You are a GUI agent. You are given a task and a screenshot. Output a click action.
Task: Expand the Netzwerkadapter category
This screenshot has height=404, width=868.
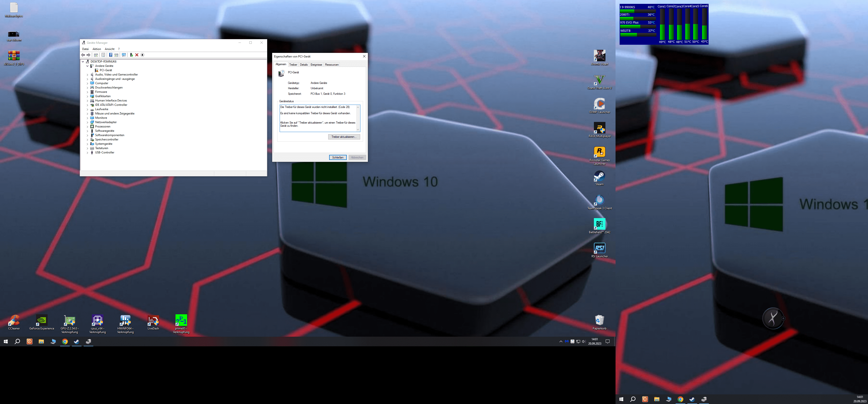[87, 122]
